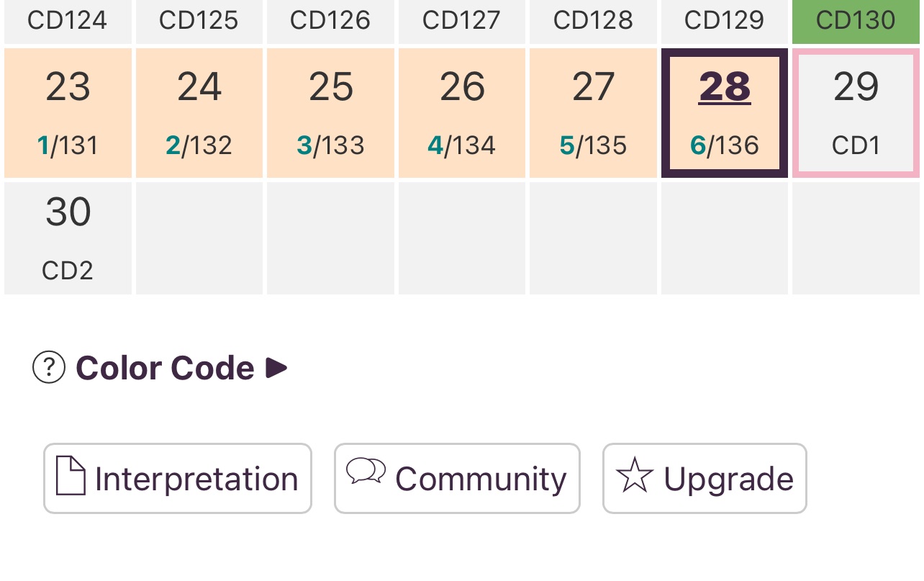The width and height of the screenshot is (924, 581).
Task: Choose calendar day 25 cell
Action: point(331,112)
